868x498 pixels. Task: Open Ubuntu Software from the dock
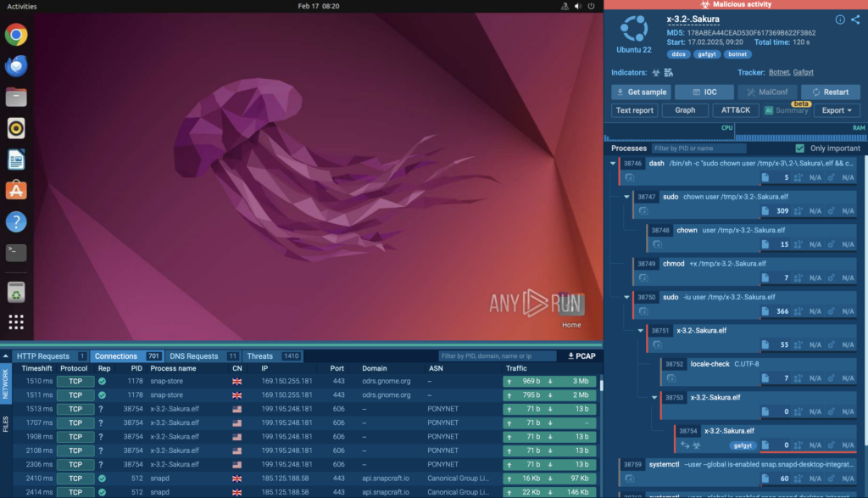(x=16, y=190)
